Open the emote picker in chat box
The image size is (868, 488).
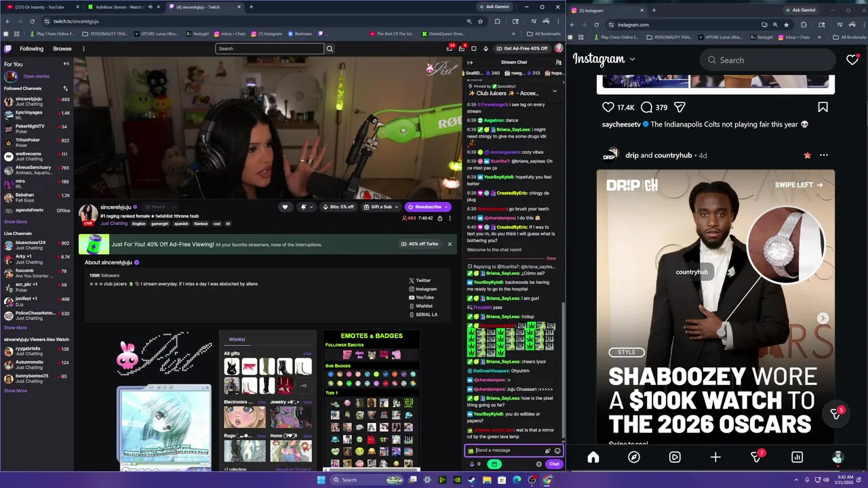click(x=557, y=451)
